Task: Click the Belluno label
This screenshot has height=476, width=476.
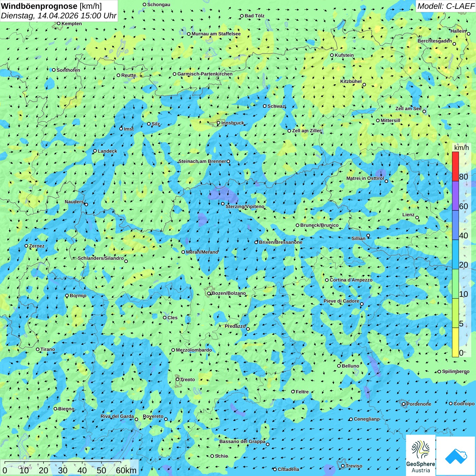Action: pos(350,366)
